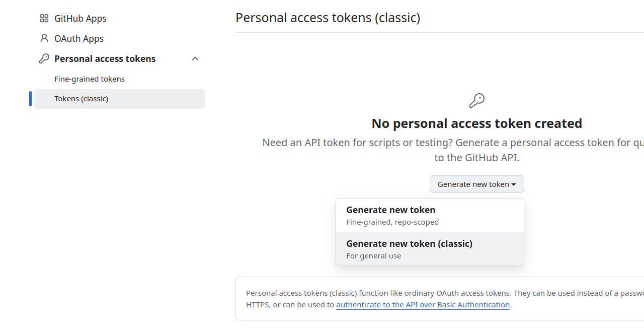The height and width of the screenshot is (332, 644).
Task: Click the Personal access tokens (classic) page heading
Action: (328, 18)
